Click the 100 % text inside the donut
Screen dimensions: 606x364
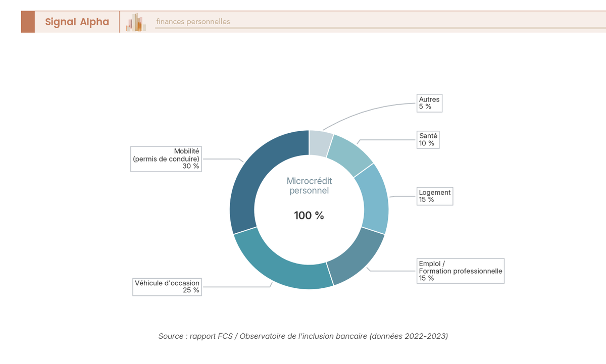309,215
